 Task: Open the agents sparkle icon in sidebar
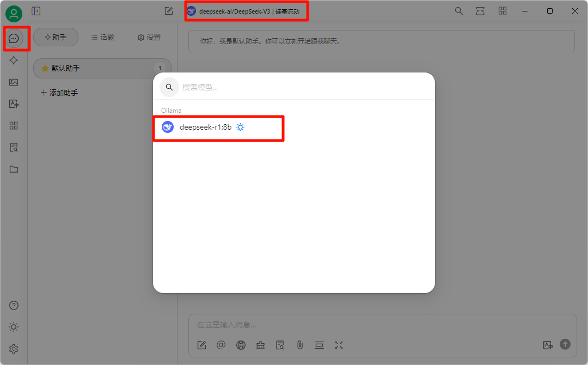pos(14,60)
